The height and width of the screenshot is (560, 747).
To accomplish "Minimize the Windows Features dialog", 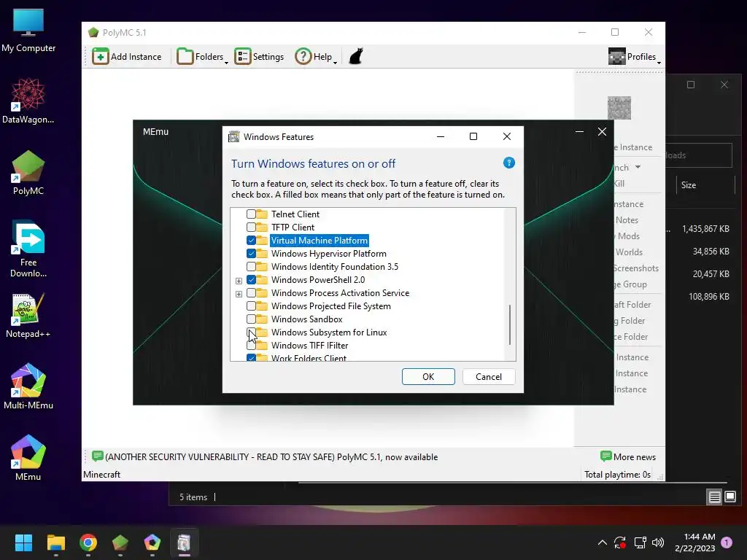I will tap(441, 136).
